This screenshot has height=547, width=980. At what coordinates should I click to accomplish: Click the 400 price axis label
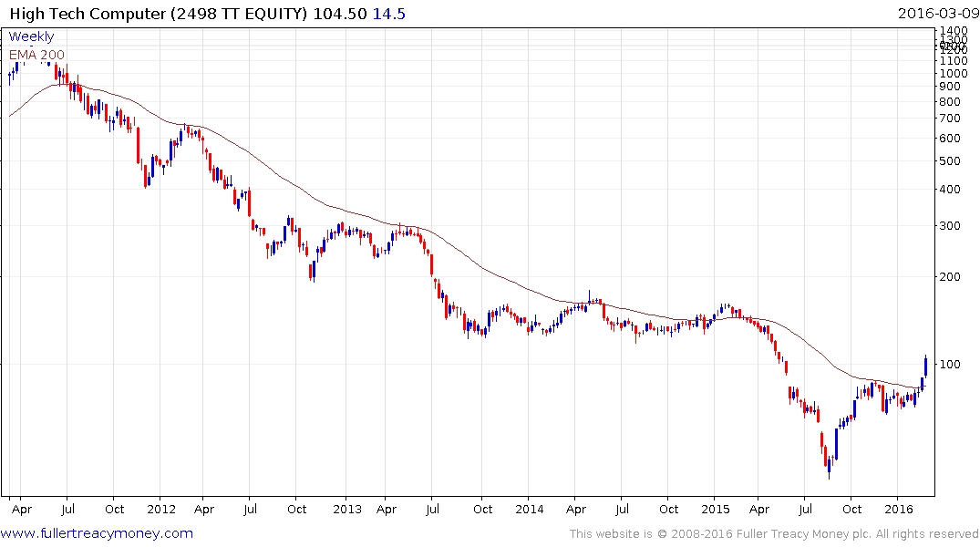coord(950,190)
